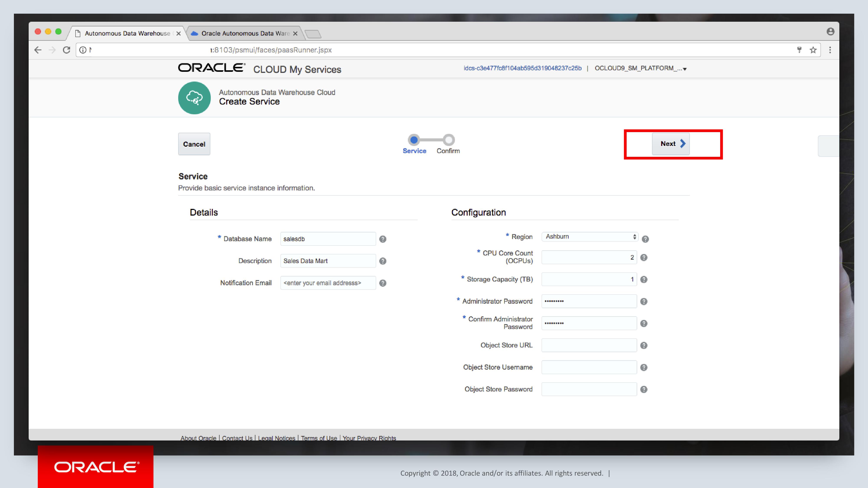This screenshot has height=488, width=868.
Task: Open the Chrome three-dot menu
Action: (830, 50)
